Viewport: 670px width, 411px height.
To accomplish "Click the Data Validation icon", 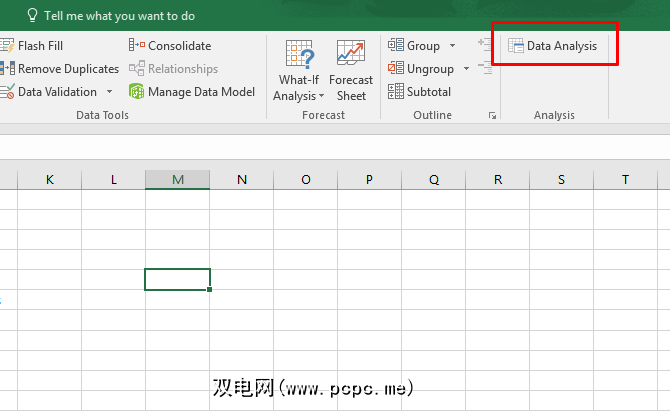I will tap(6, 92).
